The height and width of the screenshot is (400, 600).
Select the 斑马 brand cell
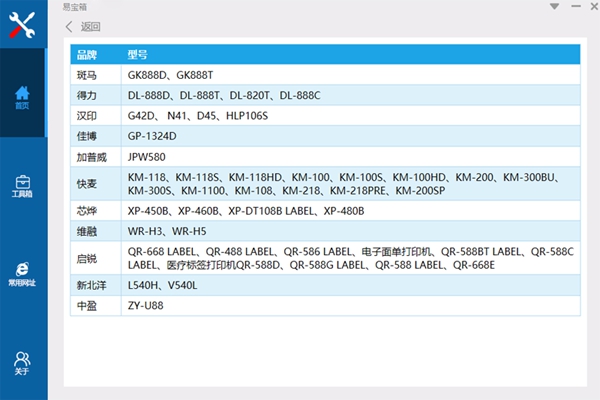pos(96,75)
